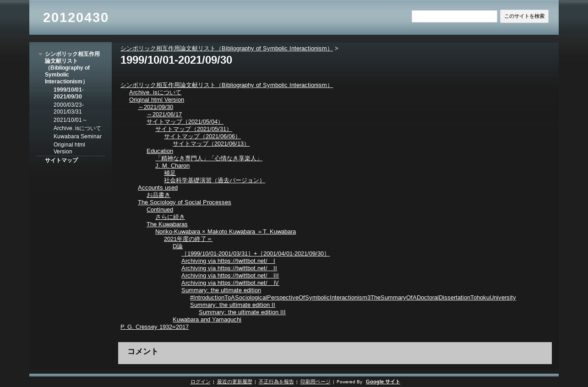Open sidebar item シンボリック相互作用論文献リスト

(x=72, y=68)
